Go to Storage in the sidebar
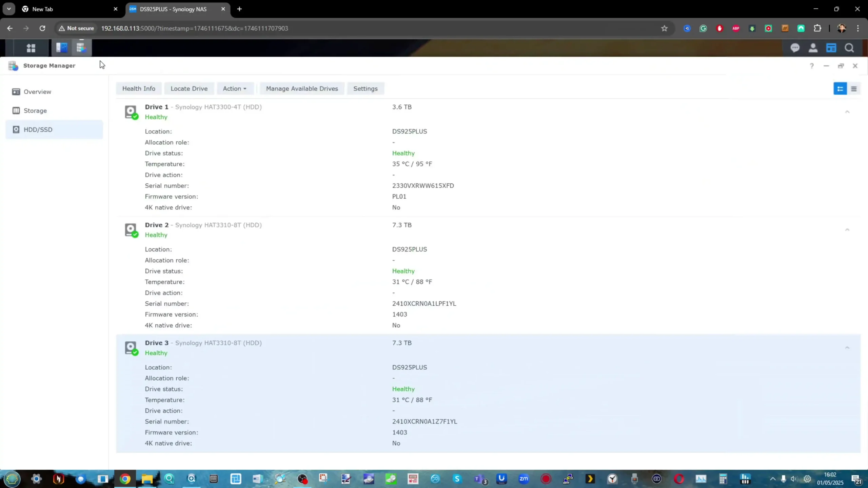 click(54, 111)
